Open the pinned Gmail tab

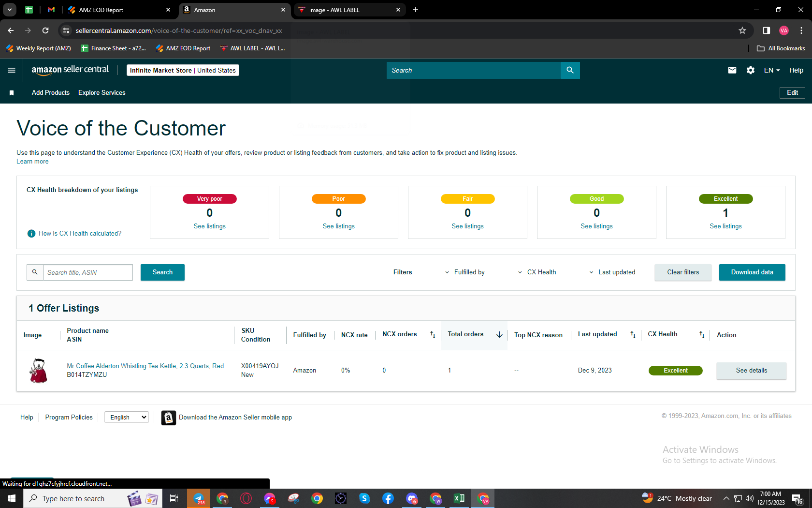(51, 10)
